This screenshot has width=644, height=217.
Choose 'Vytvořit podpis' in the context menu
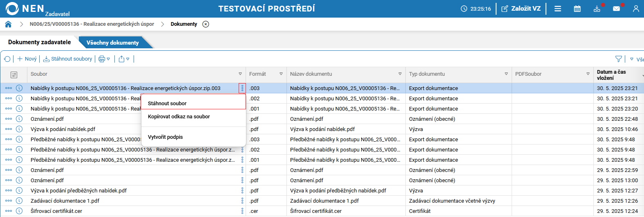click(x=165, y=137)
